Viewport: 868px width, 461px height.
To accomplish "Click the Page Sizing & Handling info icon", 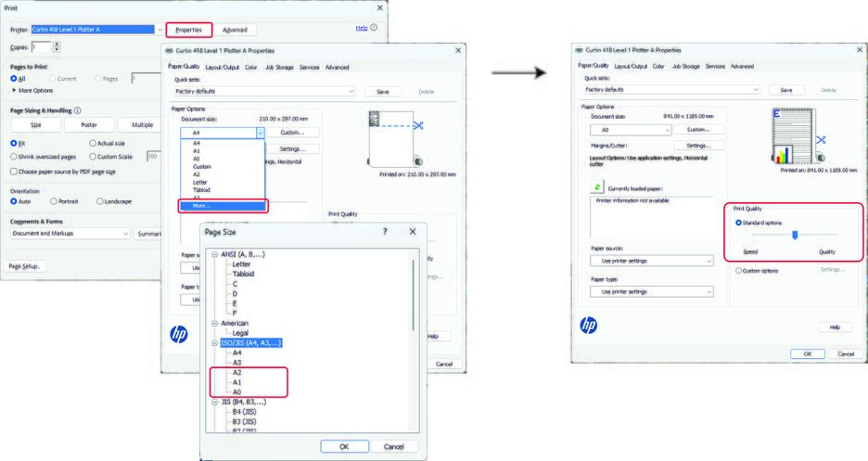I will (x=78, y=110).
